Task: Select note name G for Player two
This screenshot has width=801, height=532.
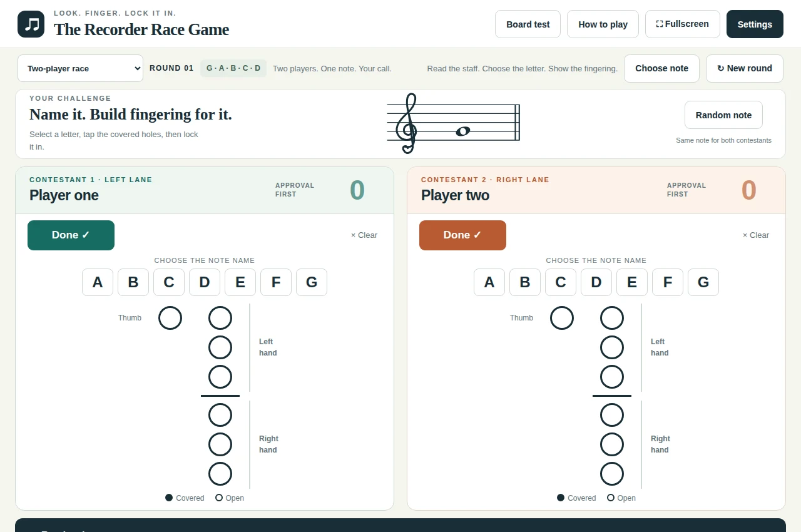Action: [x=703, y=282]
